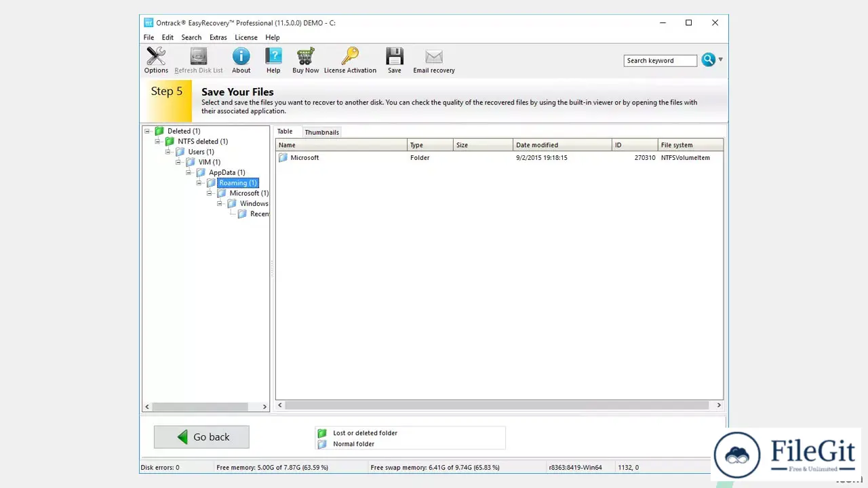Select Deleted (1) in the tree

[x=184, y=131]
